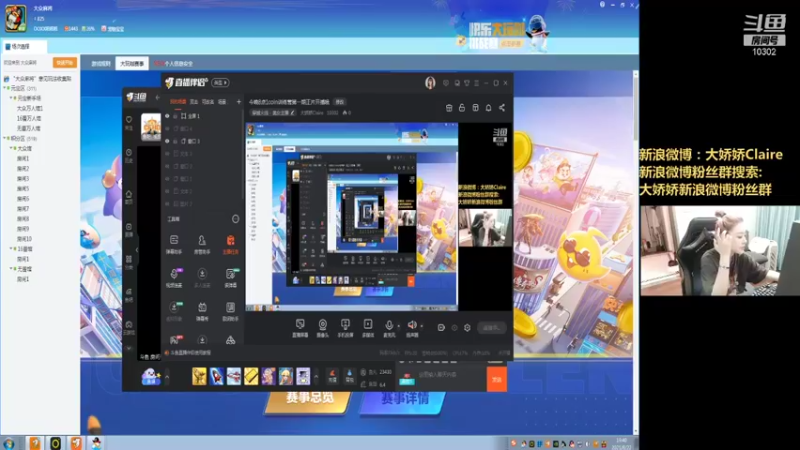Viewport: 800px width, 450px height.
Task: Open the speaker dropdown arrow in streaming toolbar
Action: coord(421,326)
